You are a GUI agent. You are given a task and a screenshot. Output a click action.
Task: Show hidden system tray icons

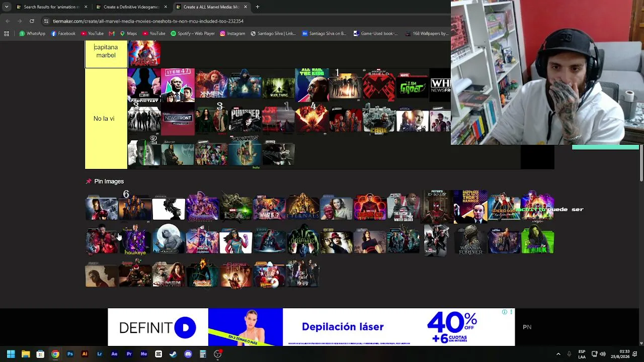558,354
